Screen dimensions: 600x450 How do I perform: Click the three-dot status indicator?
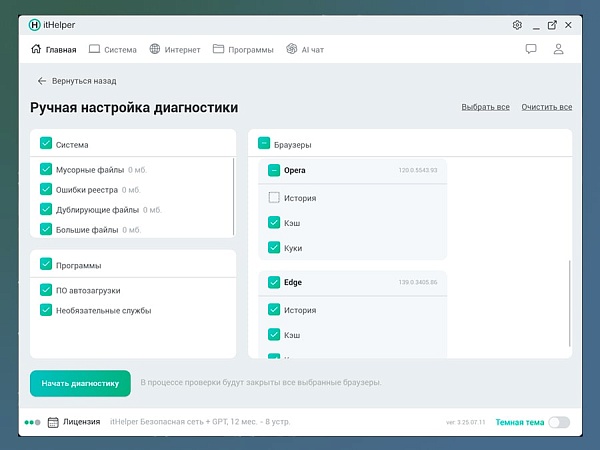click(x=32, y=422)
